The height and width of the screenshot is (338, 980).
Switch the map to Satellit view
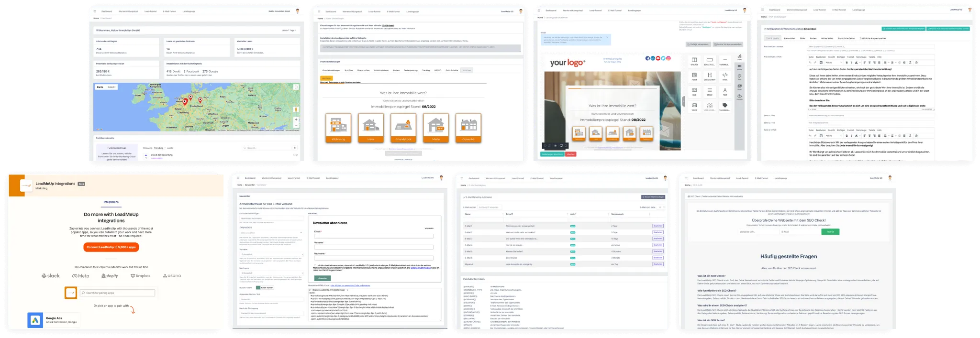[111, 87]
